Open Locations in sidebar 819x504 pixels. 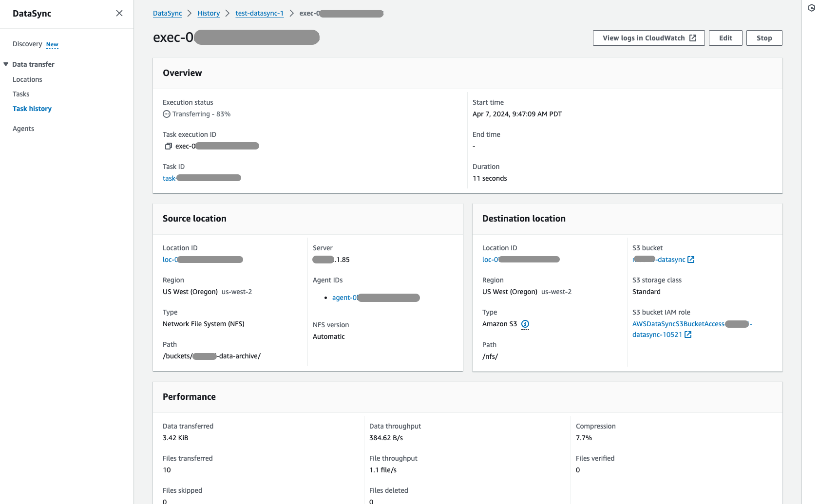(27, 79)
